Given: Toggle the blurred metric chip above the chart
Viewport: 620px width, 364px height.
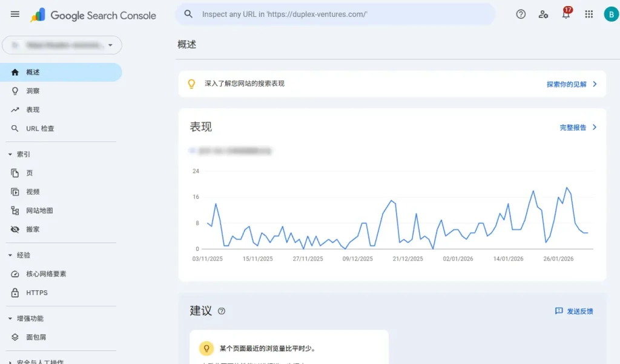Looking at the screenshot, I should point(230,151).
